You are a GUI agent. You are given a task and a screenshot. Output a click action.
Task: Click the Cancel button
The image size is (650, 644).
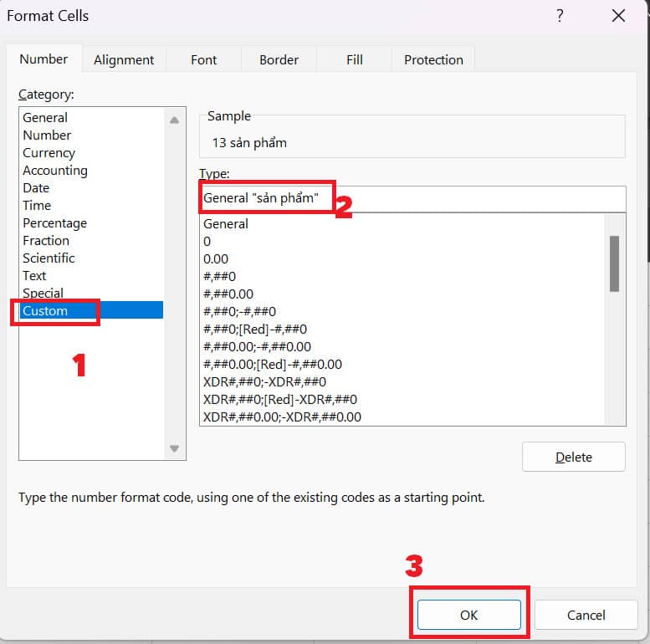[x=586, y=615]
